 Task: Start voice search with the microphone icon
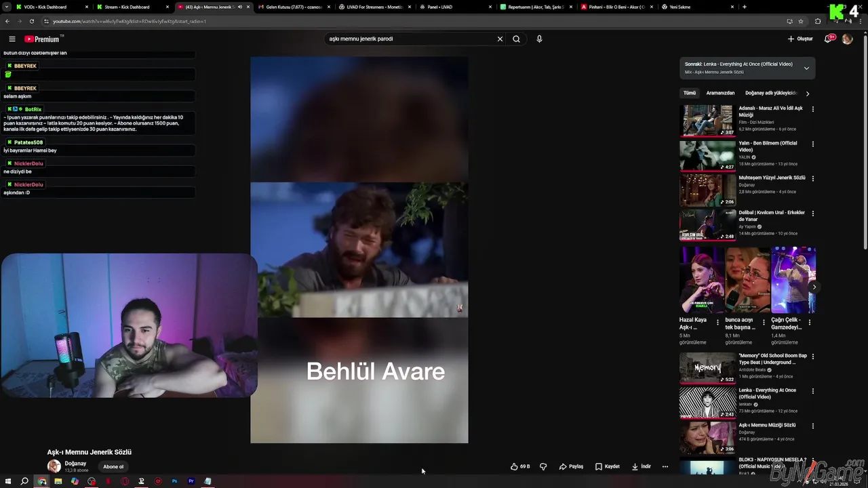pyautogui.click(x=539, y=39)
